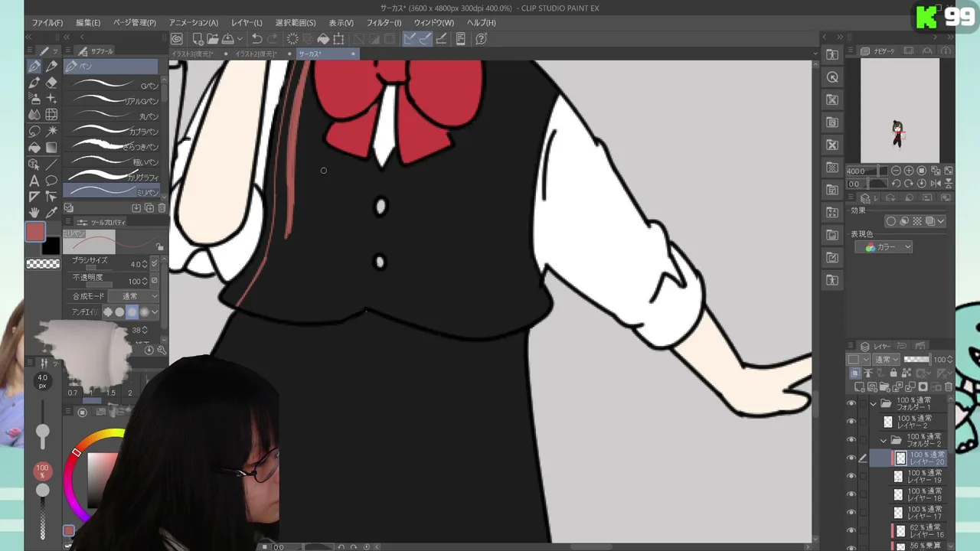The height and width of the screenshot is (551, 980).
Task: Open the help question mark icon
Action: 481,39
